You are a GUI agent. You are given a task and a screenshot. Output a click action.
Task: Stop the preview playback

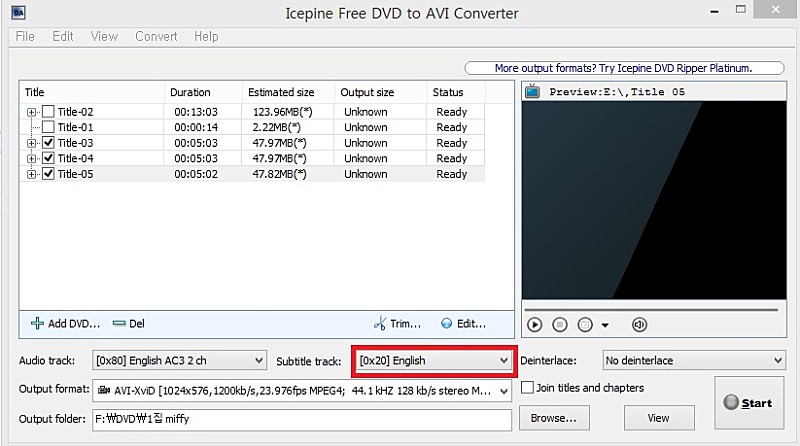click(x=560, y=325)
